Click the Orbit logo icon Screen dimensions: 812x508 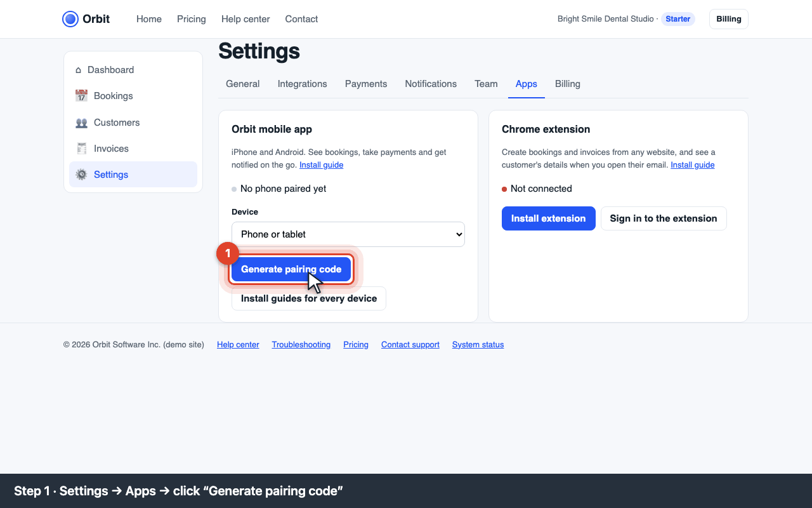[70, 19]
